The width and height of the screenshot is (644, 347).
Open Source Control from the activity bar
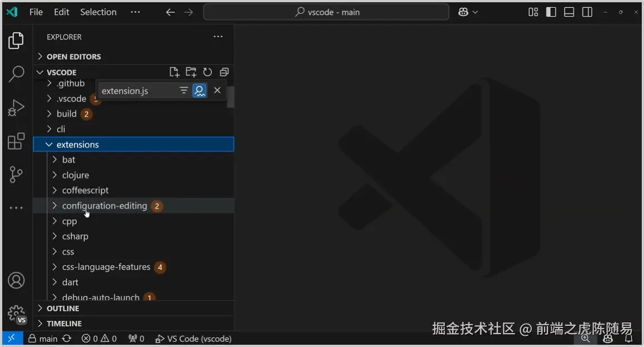16,174
